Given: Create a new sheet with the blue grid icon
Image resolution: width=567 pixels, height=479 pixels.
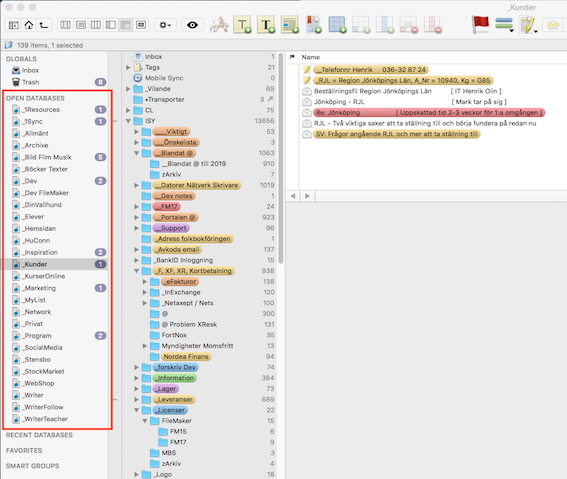Looking at the screenshot, I should point(337,25).
